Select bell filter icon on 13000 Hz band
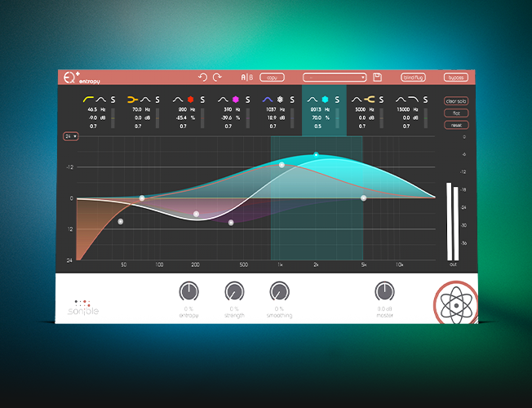This screenshot has width=532, height=408. [x=401, y=100]
